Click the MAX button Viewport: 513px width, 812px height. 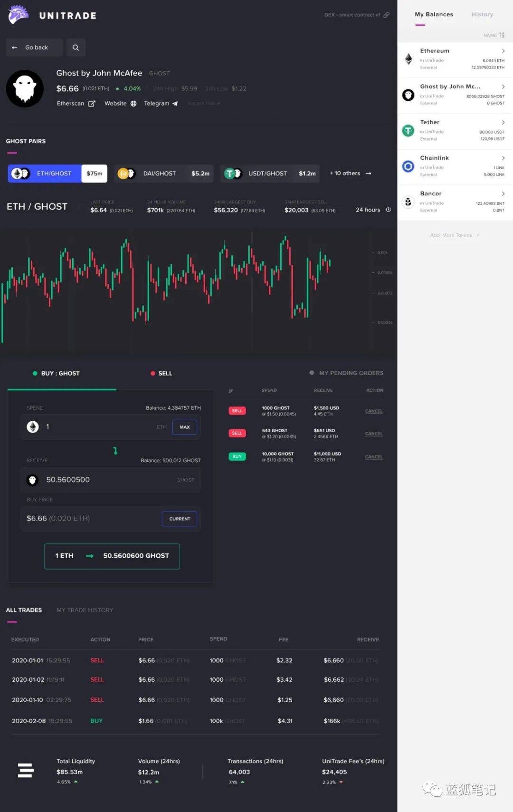[185, 427]
